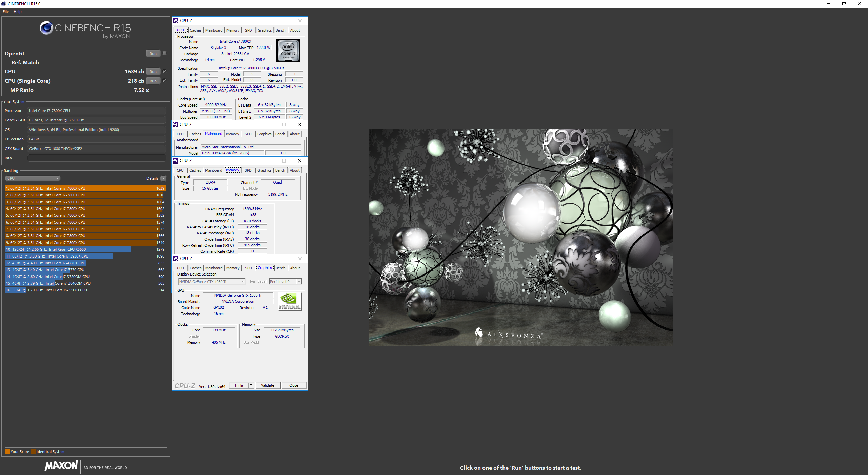The width and height of the screenshot is (868, 475).
Task: Run the OpenGL benchmark
Action: [x=153, y=53]
